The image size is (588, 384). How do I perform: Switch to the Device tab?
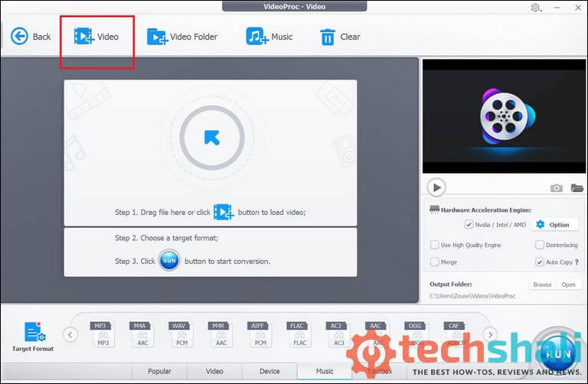pos(269,371)
